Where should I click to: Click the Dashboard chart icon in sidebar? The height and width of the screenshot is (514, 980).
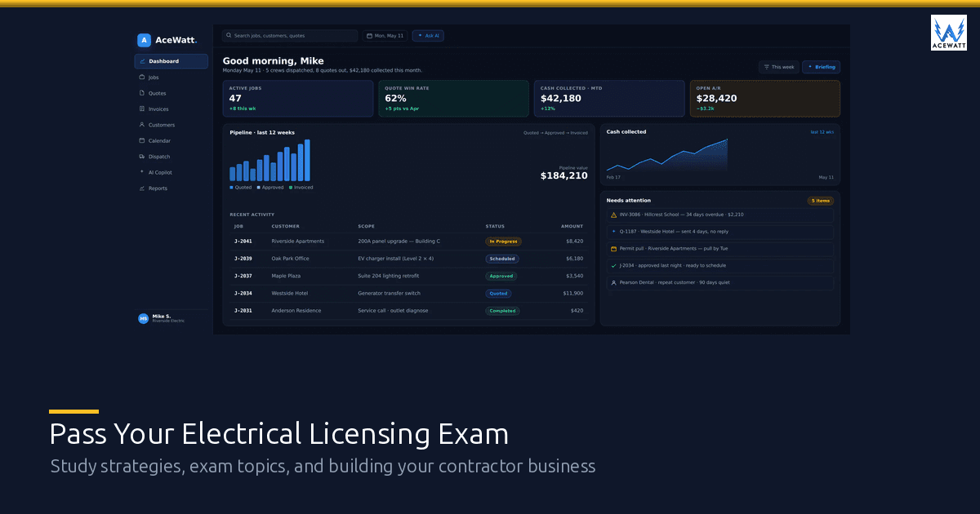(142, 61)
